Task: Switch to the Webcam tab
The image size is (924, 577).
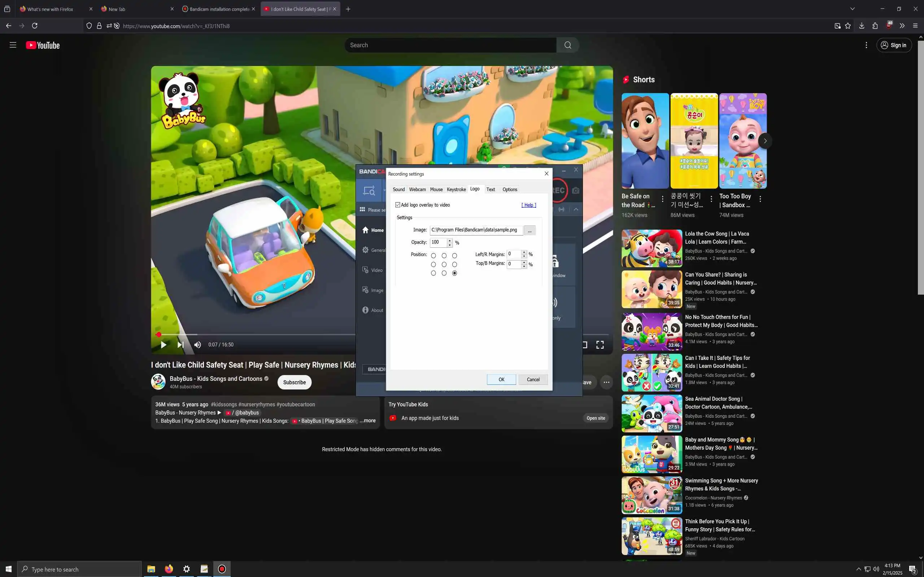Action: pos(417,189)
